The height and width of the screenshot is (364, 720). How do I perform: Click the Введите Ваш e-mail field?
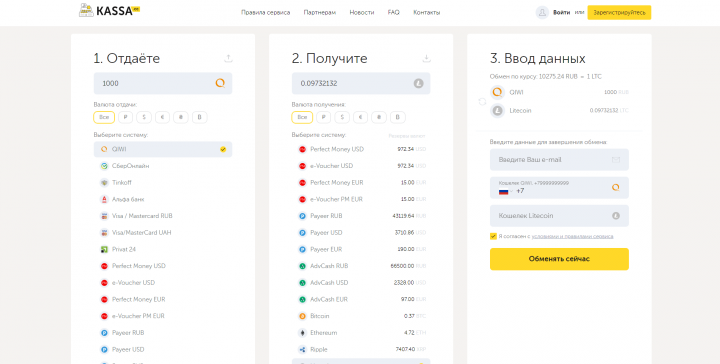(559, 160)
